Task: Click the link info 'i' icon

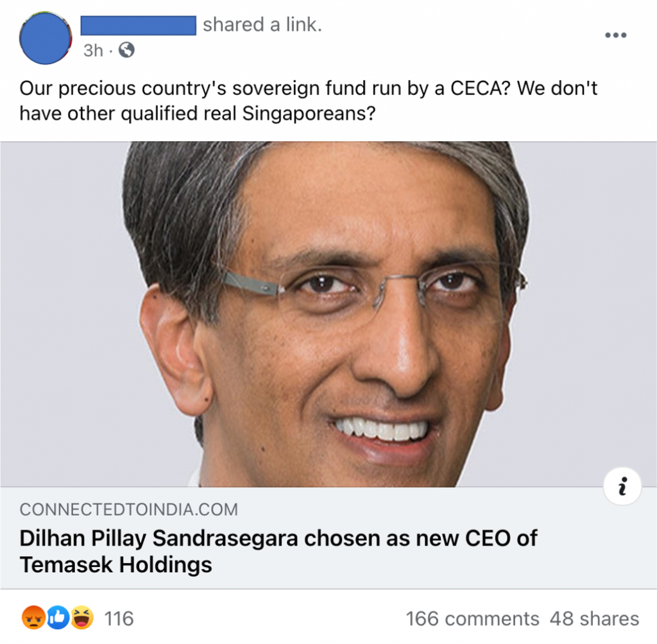Action: coord(622,486)
